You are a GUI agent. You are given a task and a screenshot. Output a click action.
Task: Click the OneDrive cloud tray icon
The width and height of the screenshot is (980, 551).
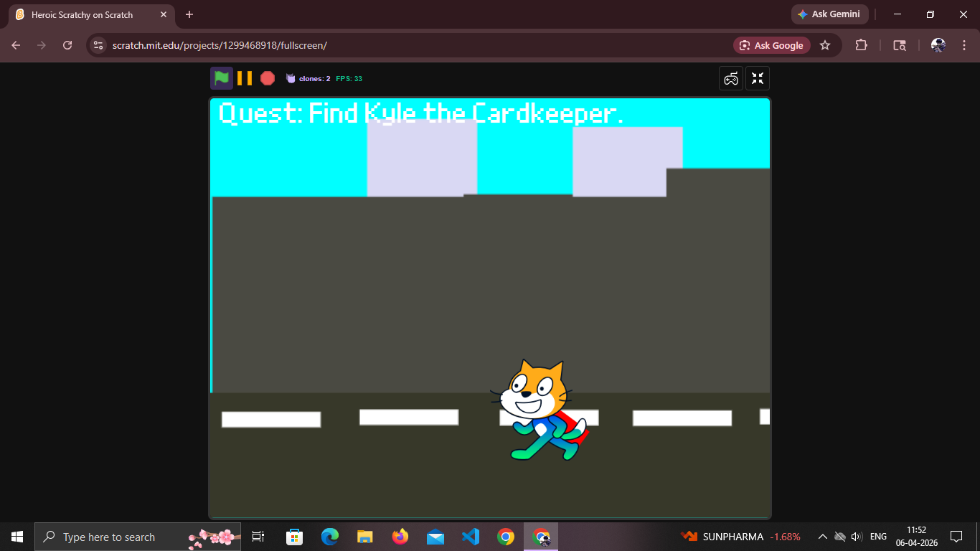840,537
